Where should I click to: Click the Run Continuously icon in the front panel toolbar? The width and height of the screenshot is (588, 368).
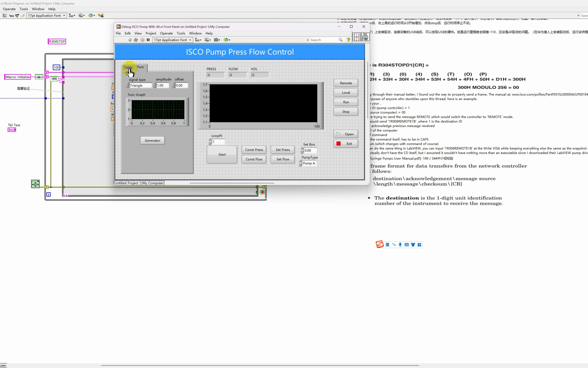coord(136,40)
